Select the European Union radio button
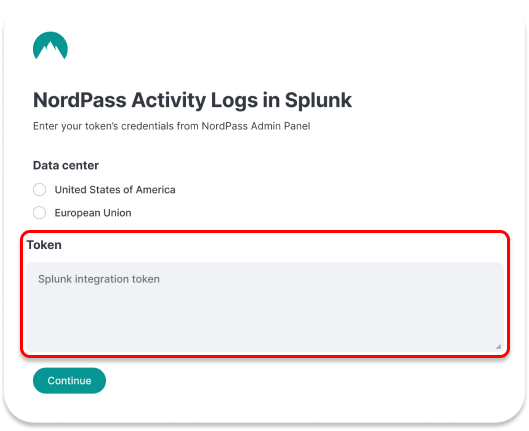Screen dimensions: 529x431 (x=39, y=213)
